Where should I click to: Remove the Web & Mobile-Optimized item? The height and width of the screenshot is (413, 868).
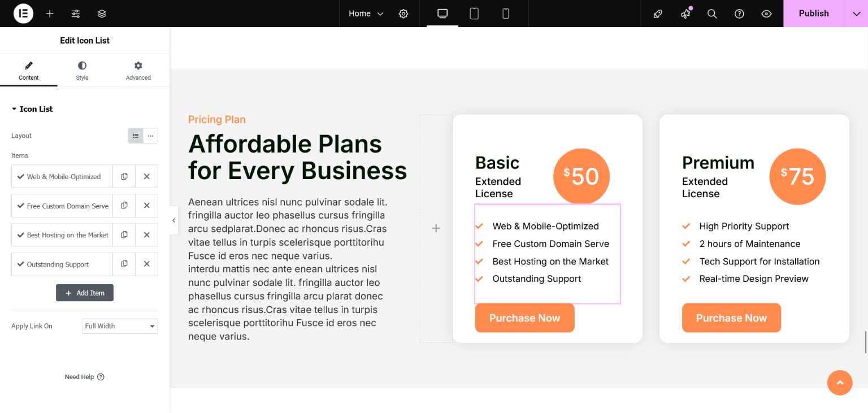coord(146,176)
